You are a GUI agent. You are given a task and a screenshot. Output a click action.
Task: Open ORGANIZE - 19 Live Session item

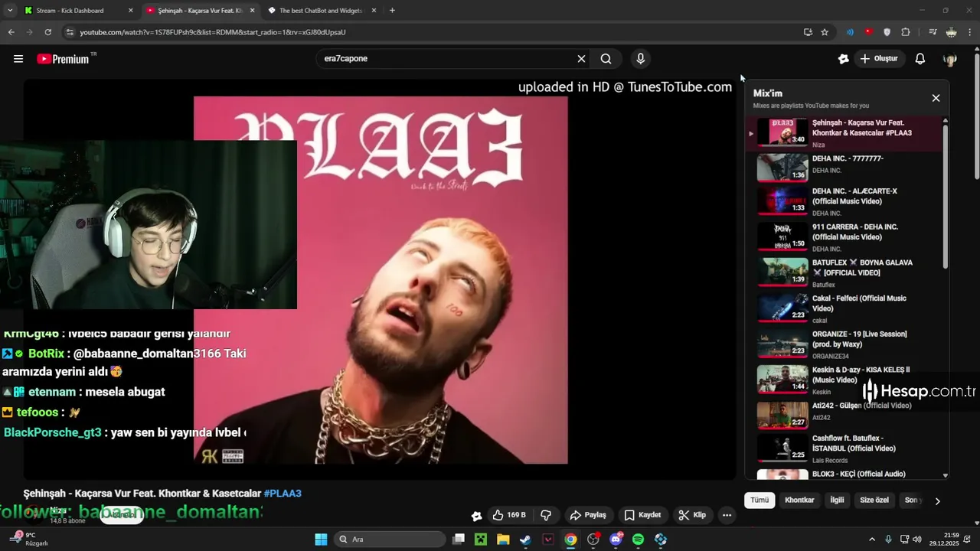click(845, 345)
